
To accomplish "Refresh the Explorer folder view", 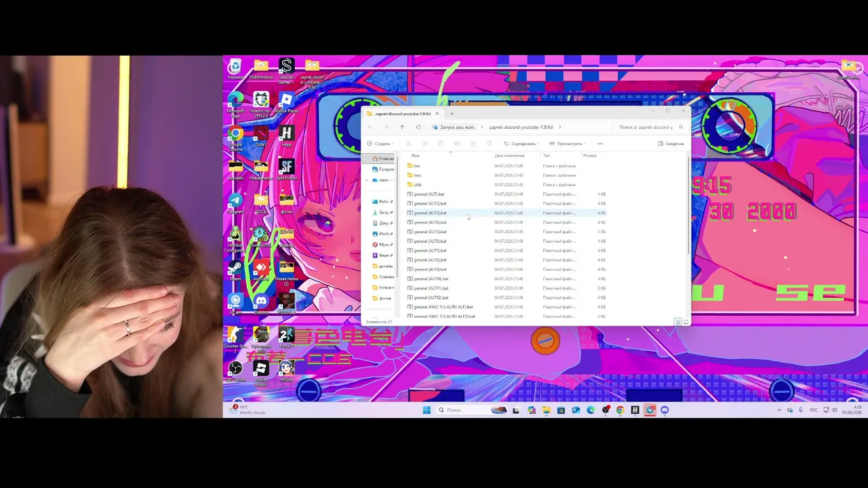I will (418, 127).
